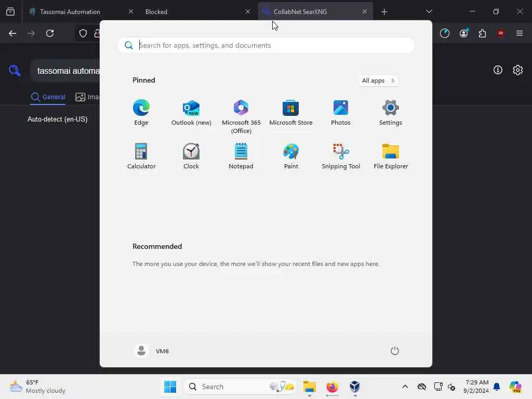Select the General search category
This screenshot has width=532, height=399.
[x=48, y=97]
